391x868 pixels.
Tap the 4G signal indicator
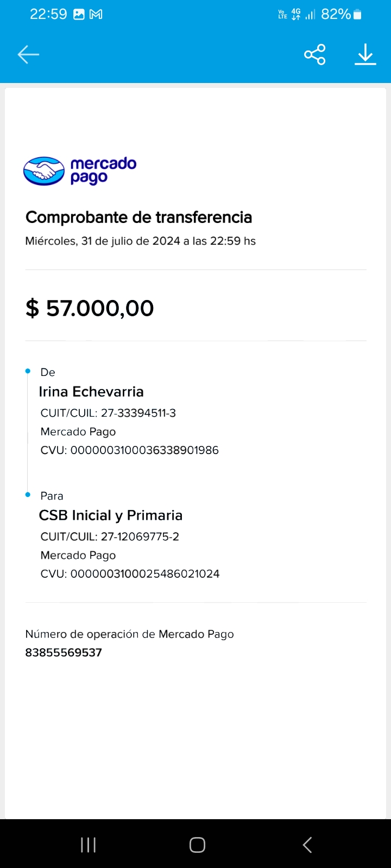pos(296,15)
